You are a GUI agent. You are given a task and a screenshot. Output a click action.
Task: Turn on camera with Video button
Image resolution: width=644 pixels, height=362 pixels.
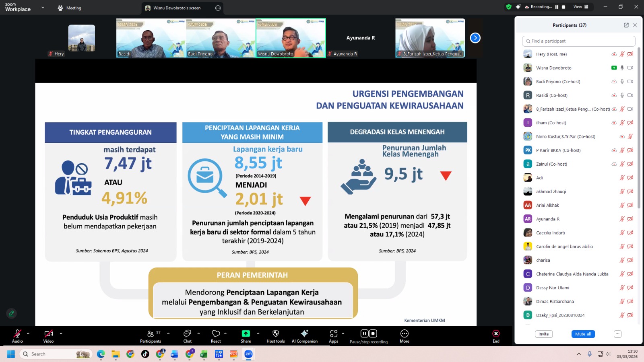pyautogui.click(x=48, y=334)
